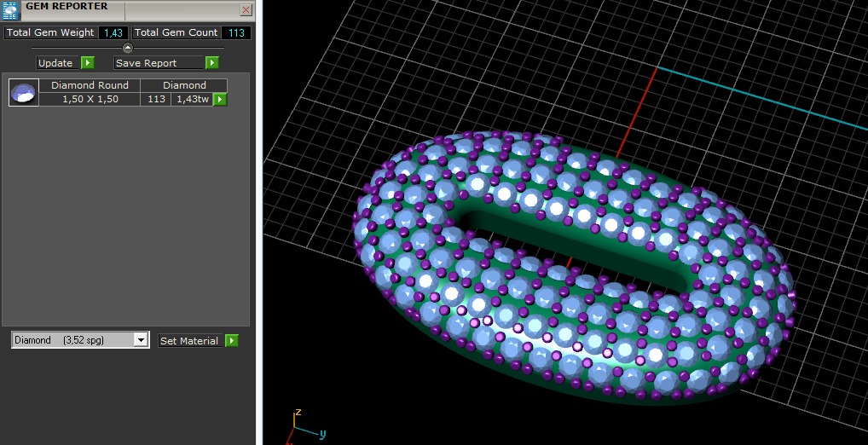This screenshot has width=868, height=445.
Task: Click the Gem Reporter panel icon
Action: coord(10,10)
